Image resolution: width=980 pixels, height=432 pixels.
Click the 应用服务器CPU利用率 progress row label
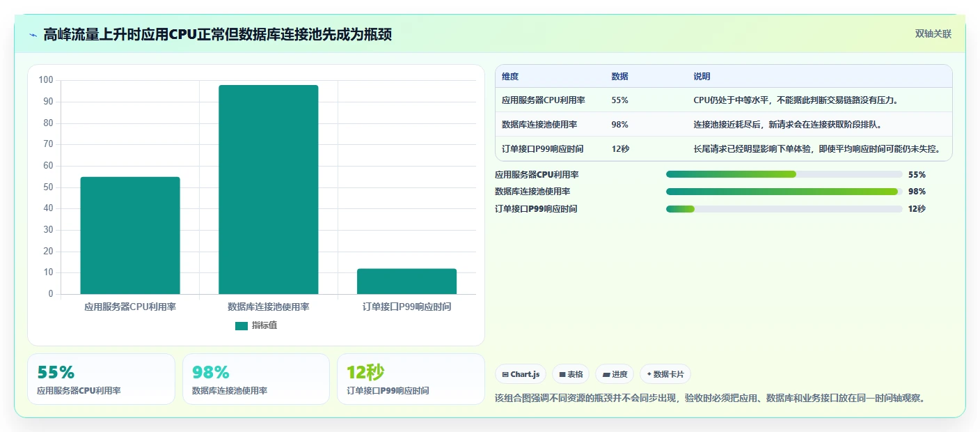(537, 175)
